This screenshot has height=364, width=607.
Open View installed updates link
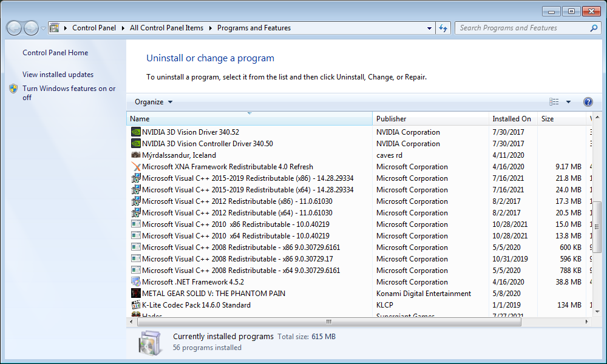(x=58, y=74)
